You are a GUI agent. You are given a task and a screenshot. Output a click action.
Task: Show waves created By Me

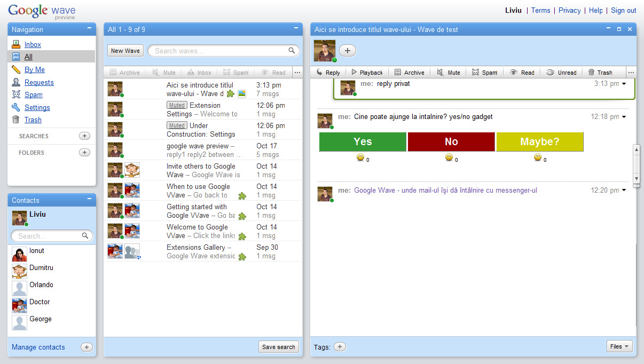tap(35, 69)
